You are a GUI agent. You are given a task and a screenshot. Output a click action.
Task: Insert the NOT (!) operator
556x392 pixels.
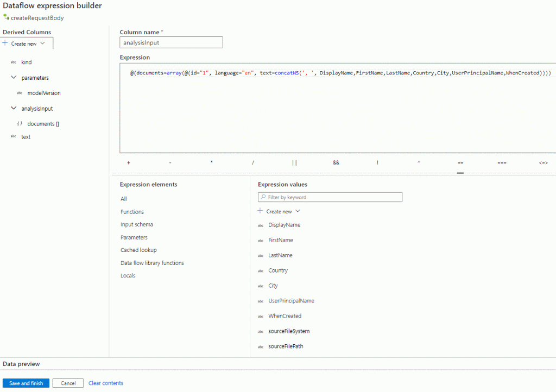tap(377, 163)
